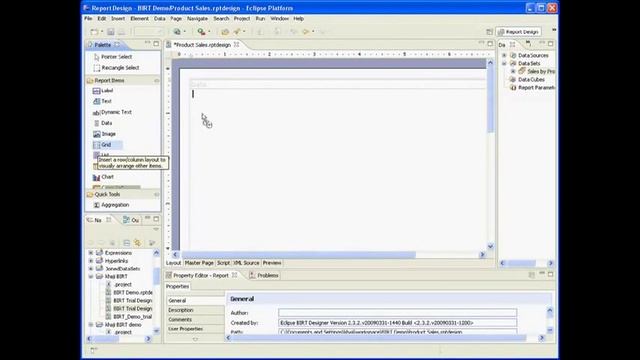The image size is (640, 360).
Task: Click the New toolbar icon
Action: pos(94,31)
